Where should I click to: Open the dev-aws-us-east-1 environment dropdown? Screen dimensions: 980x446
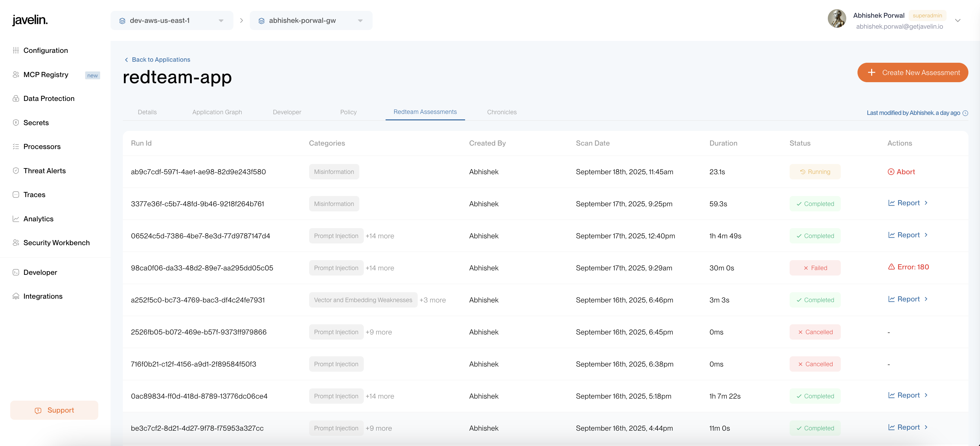(x=172, y=20)
